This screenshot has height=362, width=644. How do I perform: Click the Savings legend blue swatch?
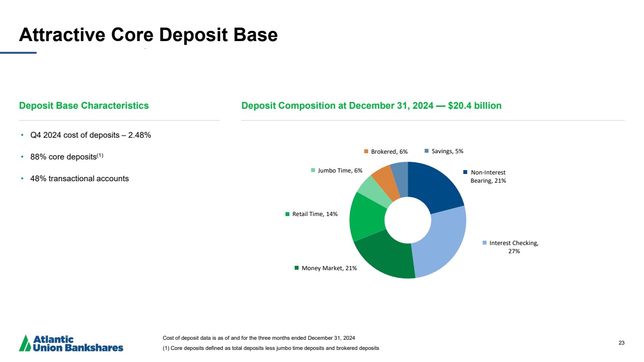coord(427,151)
